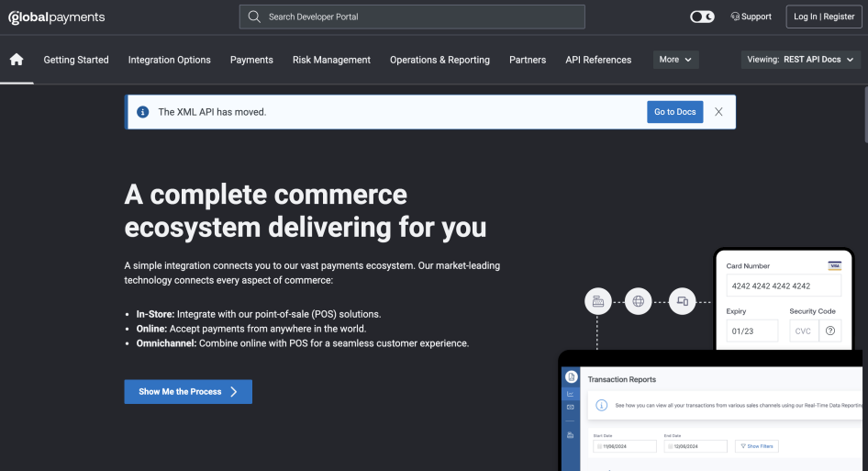Click the document icon in reports sidebar

[572, 376]
